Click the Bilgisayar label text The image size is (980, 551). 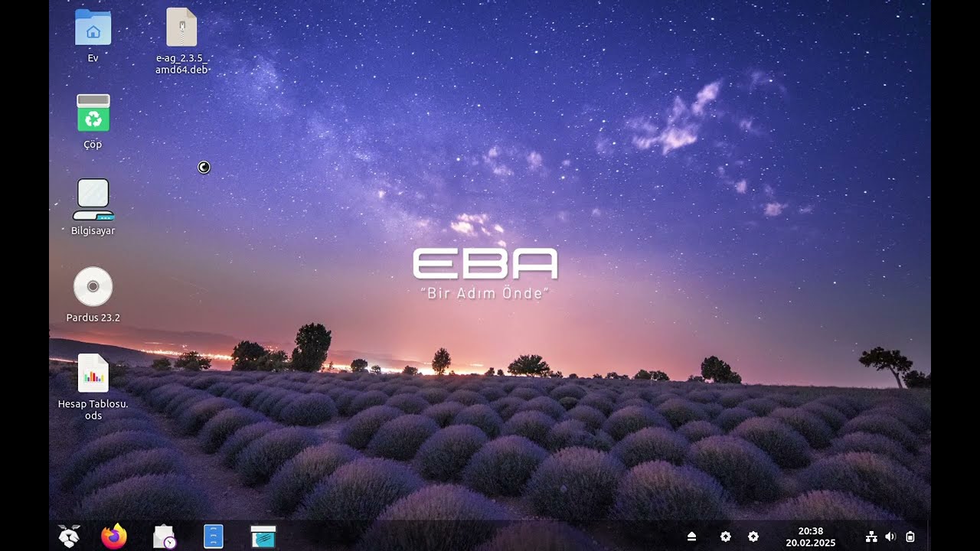[x=93, y=231]
